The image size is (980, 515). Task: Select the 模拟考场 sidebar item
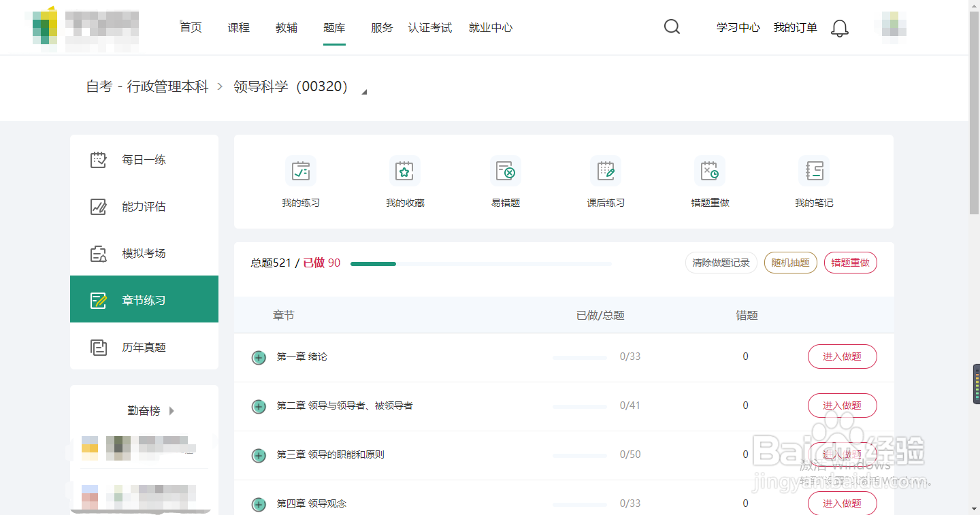(x=144, y=254)
